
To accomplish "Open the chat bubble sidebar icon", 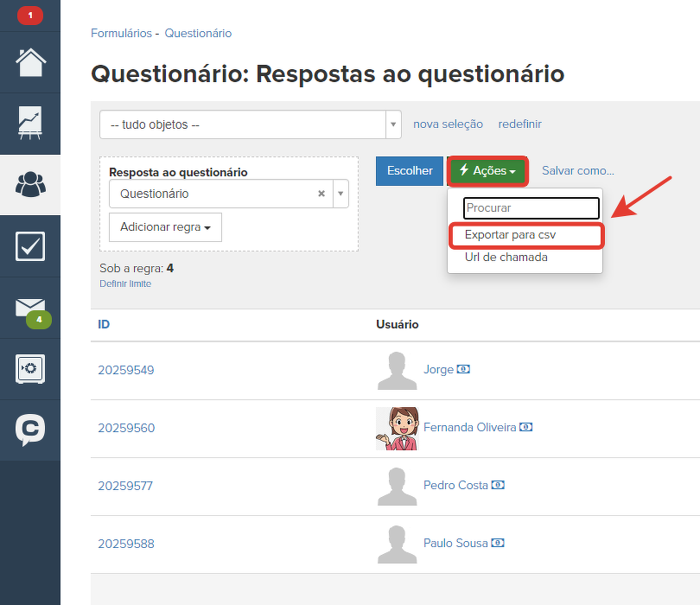I will [30, 430].
